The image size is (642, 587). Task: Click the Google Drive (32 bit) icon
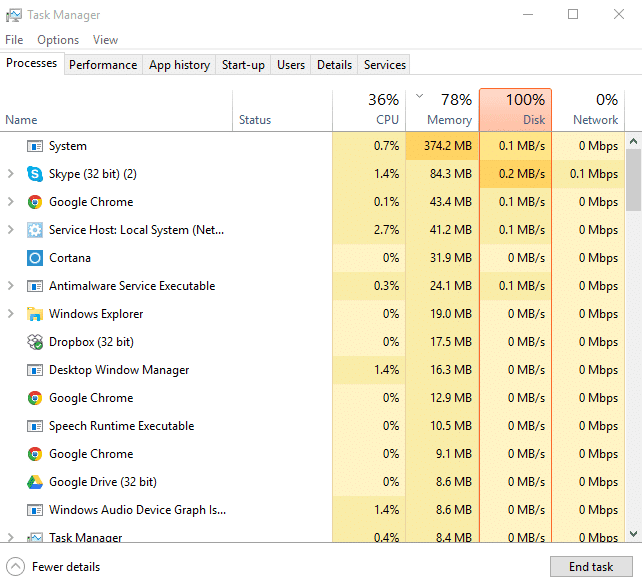tap(35, 482)
